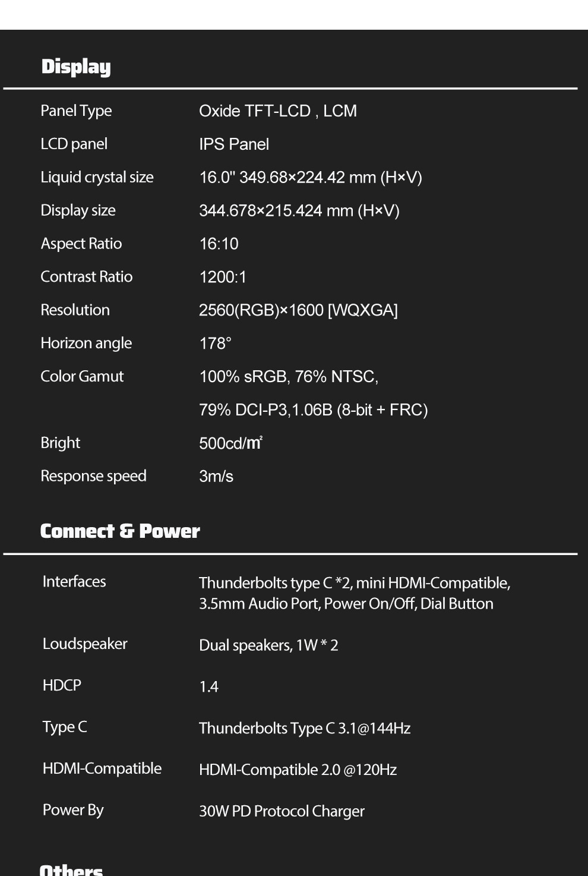
Task: Select the Panel Type label
Action: 76,111
